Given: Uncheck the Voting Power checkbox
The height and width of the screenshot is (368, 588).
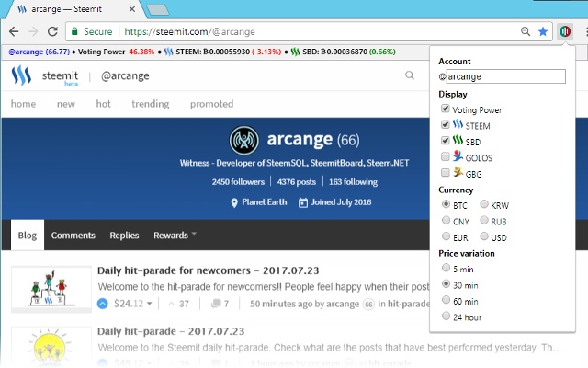Looking at the screenshot, I should (x=445, y=109).
